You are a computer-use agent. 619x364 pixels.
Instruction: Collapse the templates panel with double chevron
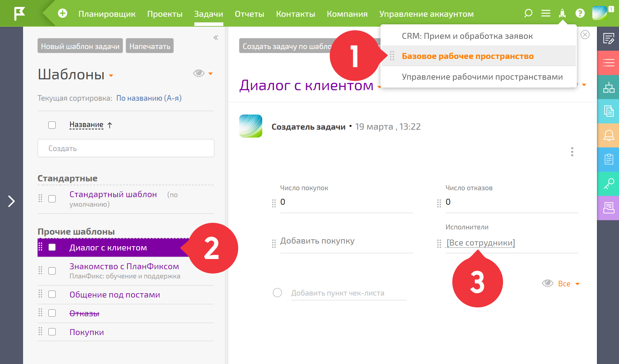[216, 38]
